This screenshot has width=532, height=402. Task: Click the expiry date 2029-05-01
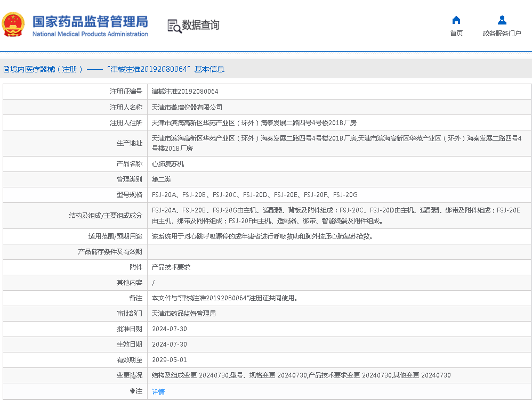(170, 360)
